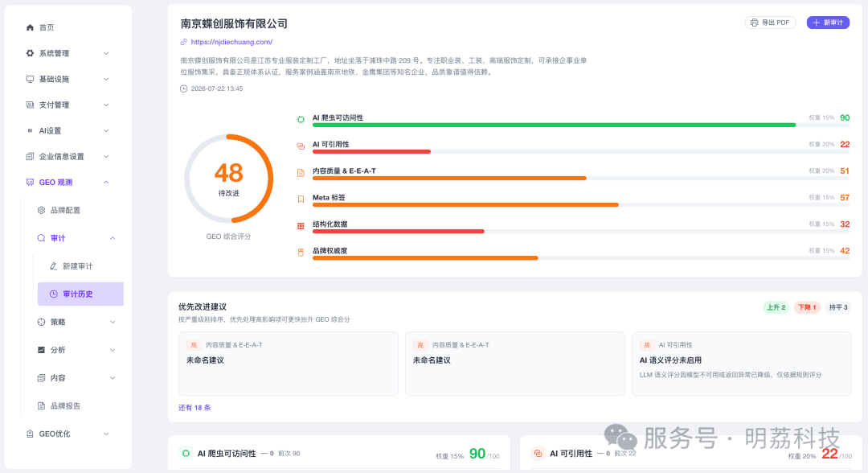Click the 内容 sidebar icon
868x473 pixels.
click(x=41, y=378)
